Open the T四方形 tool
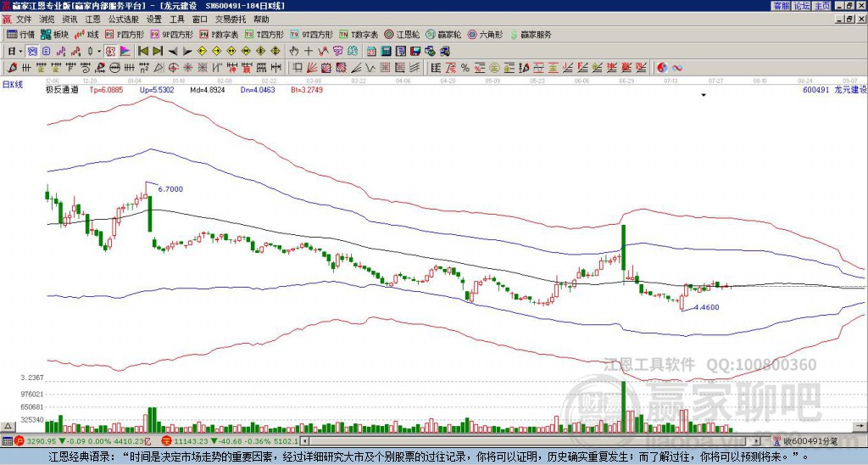Viewport: 868px width, 465px height. pos(264,34)
